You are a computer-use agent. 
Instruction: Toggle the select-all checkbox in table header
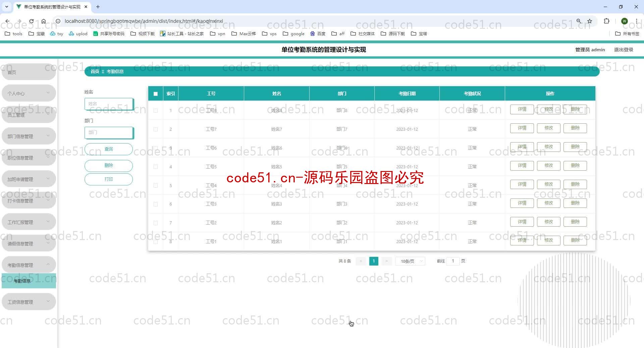[156, 94]
